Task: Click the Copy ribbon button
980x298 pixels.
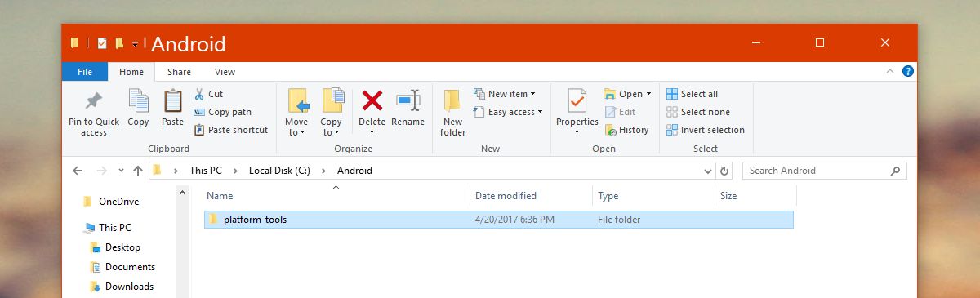Action: coord(138,109)
